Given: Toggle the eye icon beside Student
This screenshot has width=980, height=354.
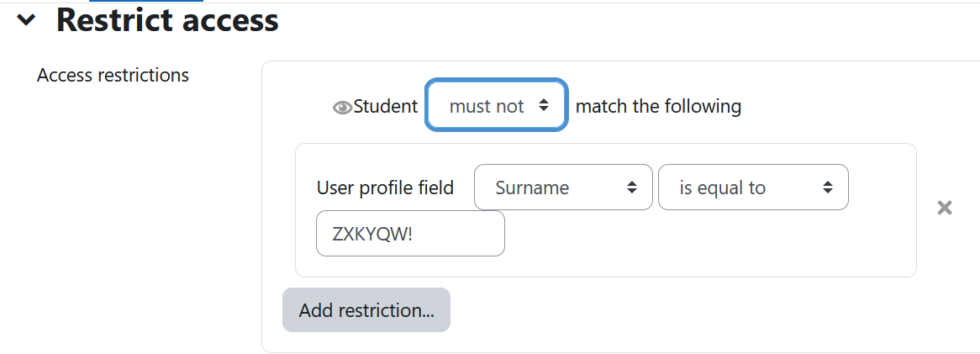Looking at the screenshot, I should click(x=342, y=108).
